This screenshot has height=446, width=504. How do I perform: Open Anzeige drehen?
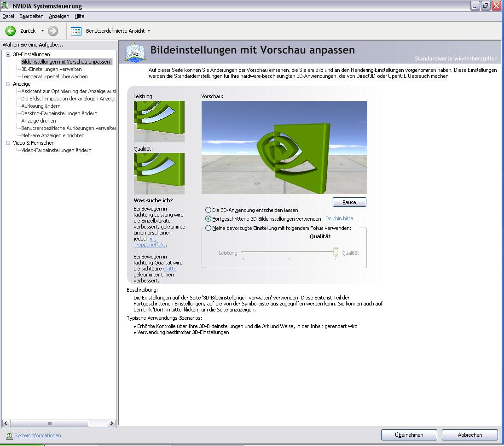[39, 121]
